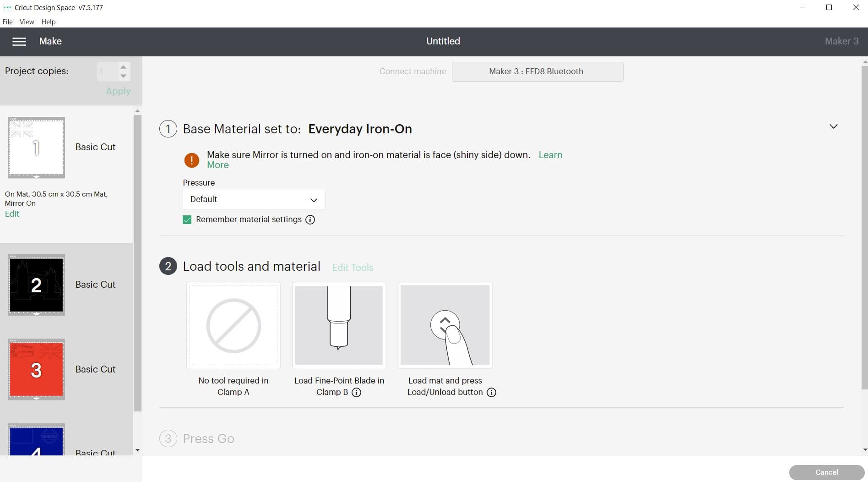Screen dimensions: 868x482
Task: Click the No tool required Clamp A image
Action: [x=233, y=325]
